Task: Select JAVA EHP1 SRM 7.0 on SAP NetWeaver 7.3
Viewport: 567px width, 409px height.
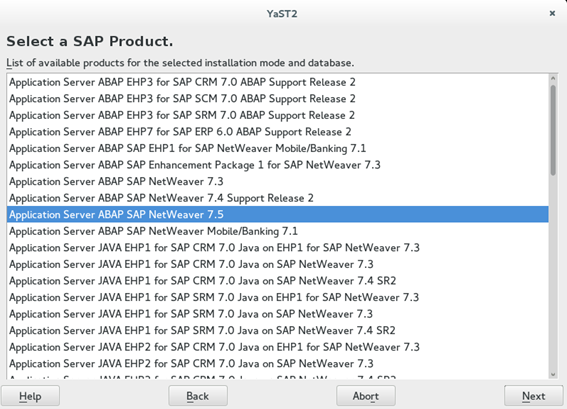Action: tap(278, 314)
